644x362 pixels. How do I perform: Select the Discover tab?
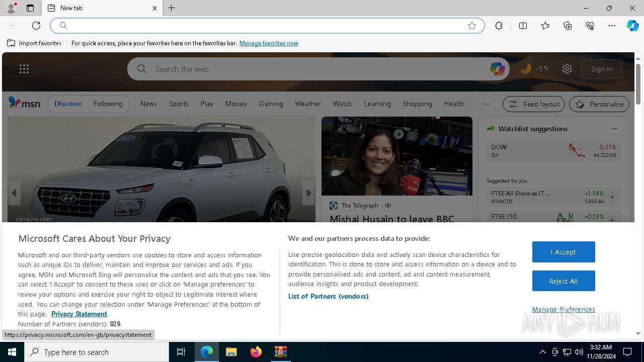[68, 104]
